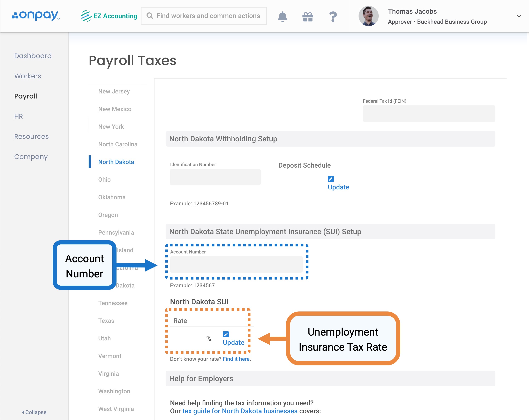The width and height of the screenshot is (529, 420).
Task: Open the EZ Accounting logo link
Action: pos(109,16)
